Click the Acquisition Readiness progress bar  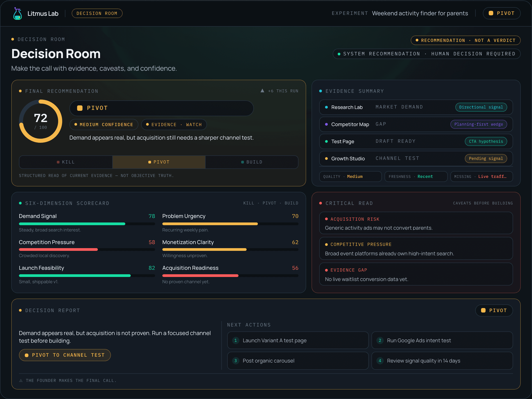point(230,276)
